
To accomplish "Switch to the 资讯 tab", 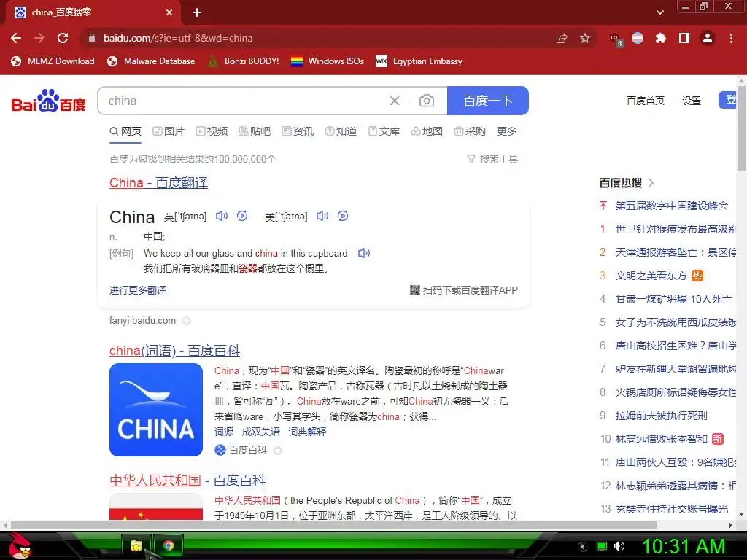I will [298, 131].
